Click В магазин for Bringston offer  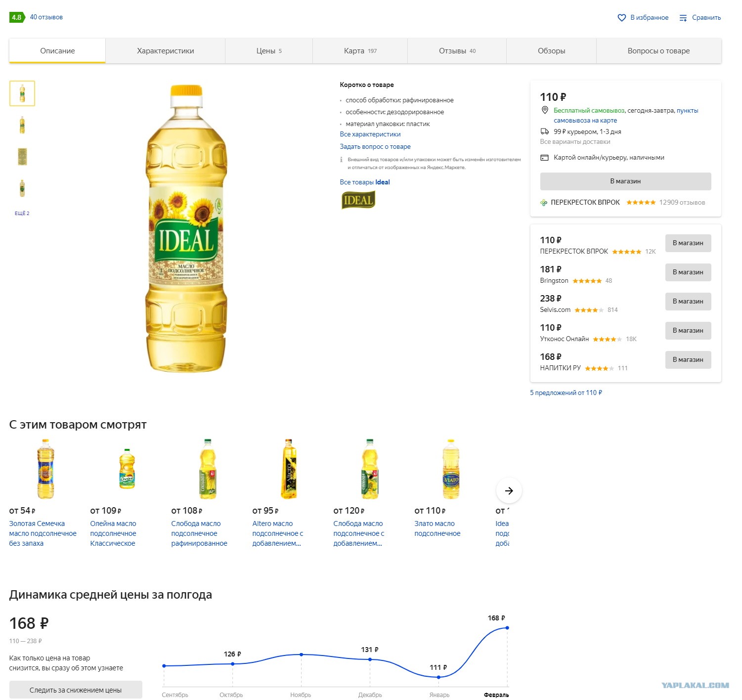(x=688, y=272)
